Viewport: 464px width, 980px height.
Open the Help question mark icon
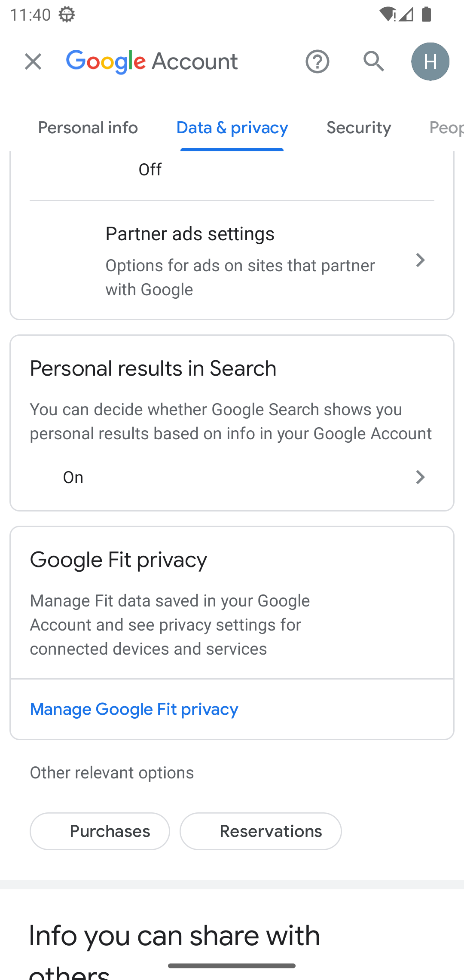(x=317, y=61)
